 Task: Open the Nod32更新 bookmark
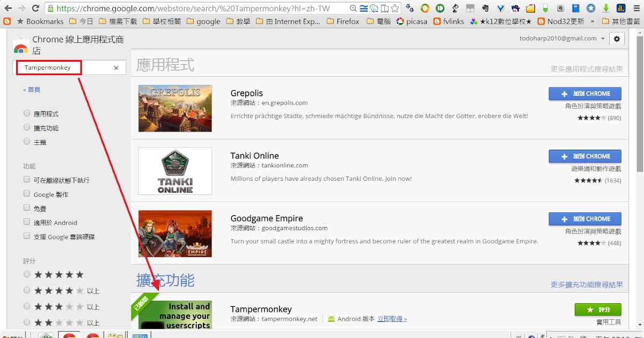tap(560, 21)
